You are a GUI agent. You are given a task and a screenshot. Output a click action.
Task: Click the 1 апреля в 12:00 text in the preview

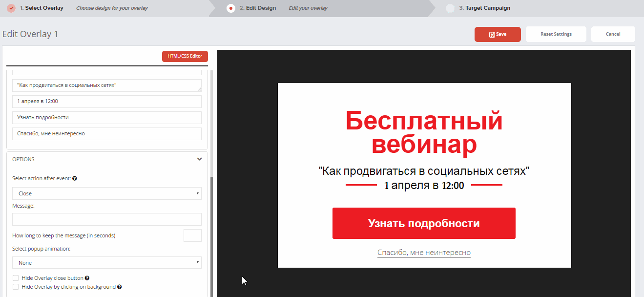pos(424,185)
